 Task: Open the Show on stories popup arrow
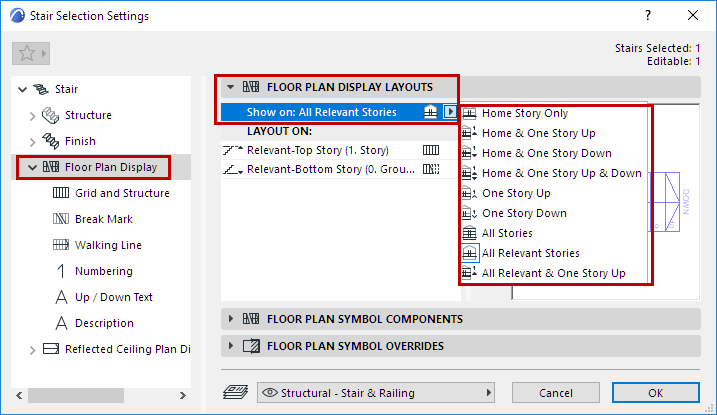(x=450, y=112)
